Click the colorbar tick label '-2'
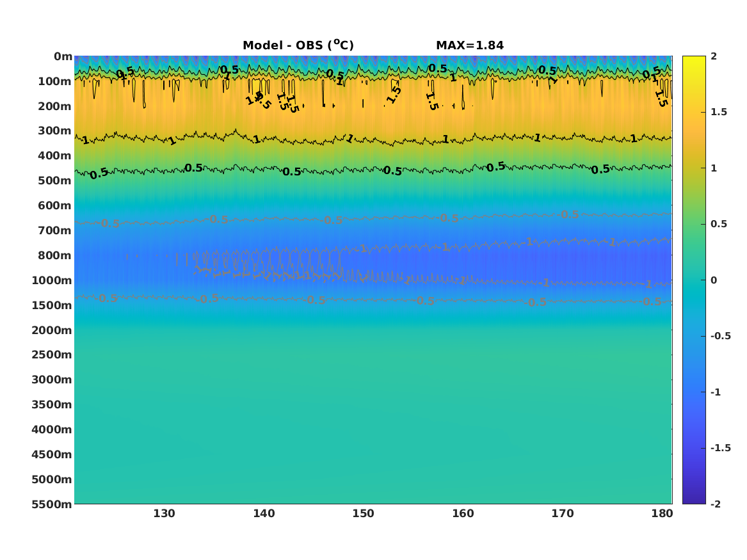747x560 pixels. 716,504
